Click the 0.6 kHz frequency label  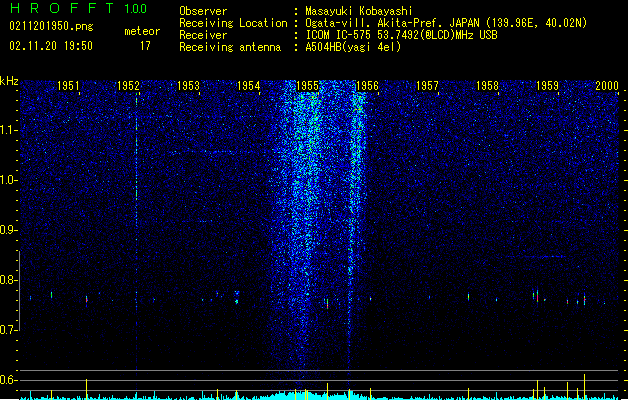[x=9, y=380]
